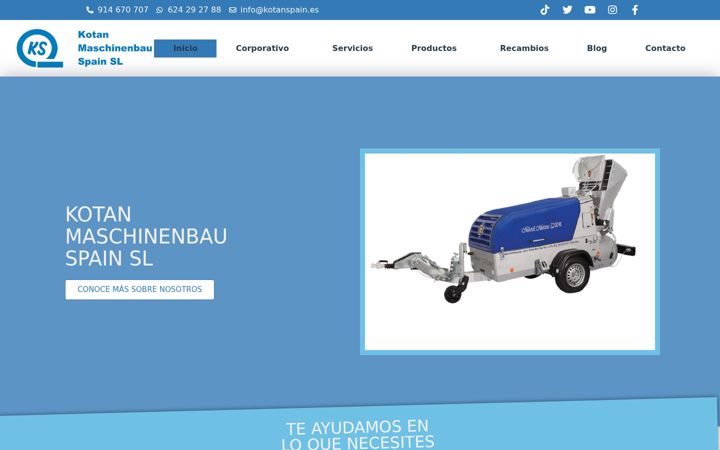The width and height of the screenshot is (720, 450).
Task: Open the YouTube social icon
Action: tap(590, 10)
